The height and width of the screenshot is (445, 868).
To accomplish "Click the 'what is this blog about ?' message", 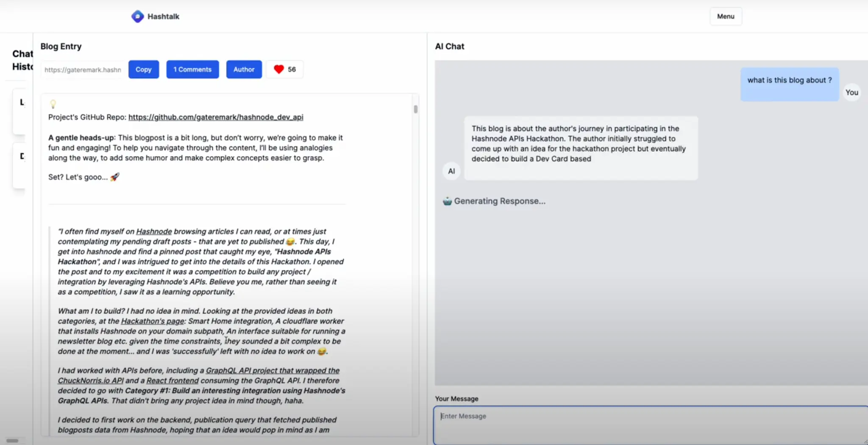I will [x=790, y=84].
